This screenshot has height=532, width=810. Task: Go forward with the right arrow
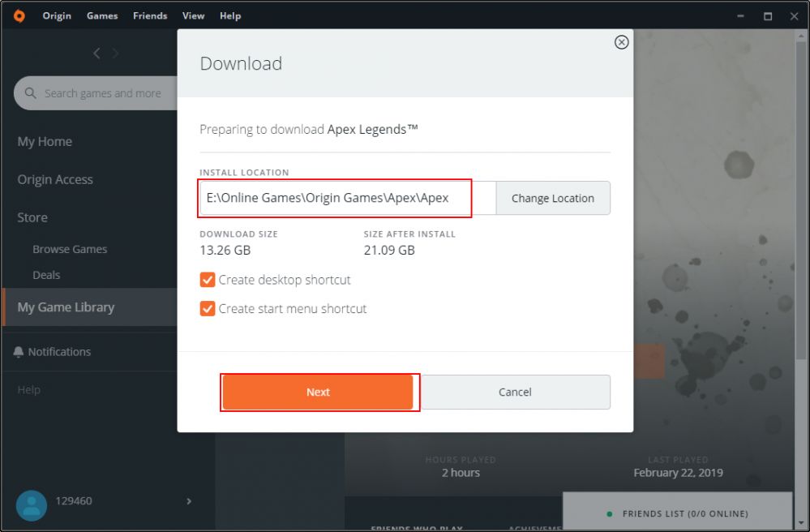pos(115,54)
